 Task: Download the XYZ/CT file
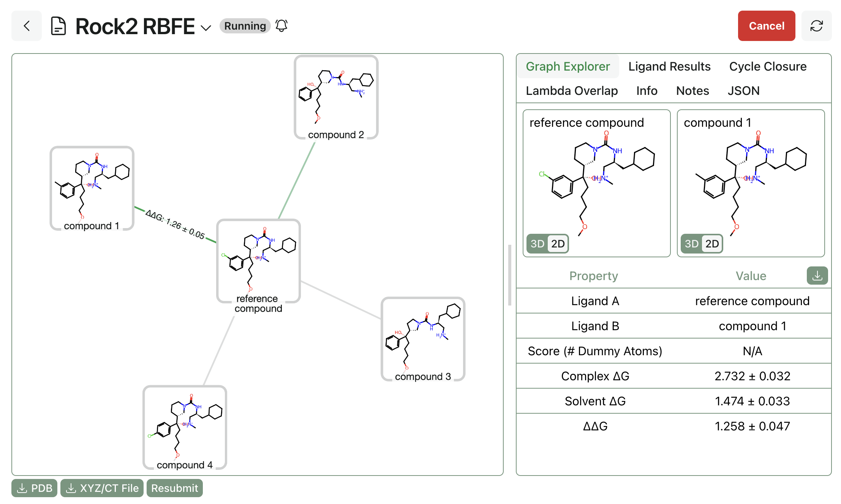click(x=102, y=488)
